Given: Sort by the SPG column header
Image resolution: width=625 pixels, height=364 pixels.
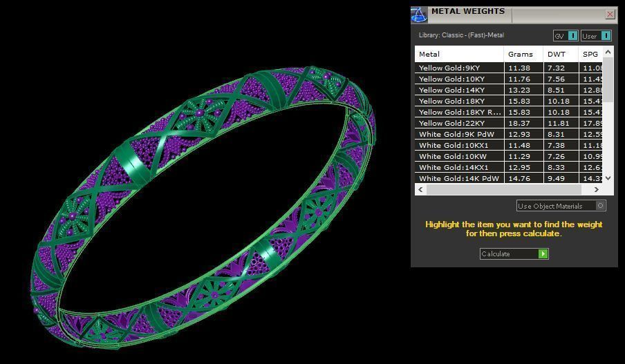Looking at the screenshot, I should pos(590,54).
